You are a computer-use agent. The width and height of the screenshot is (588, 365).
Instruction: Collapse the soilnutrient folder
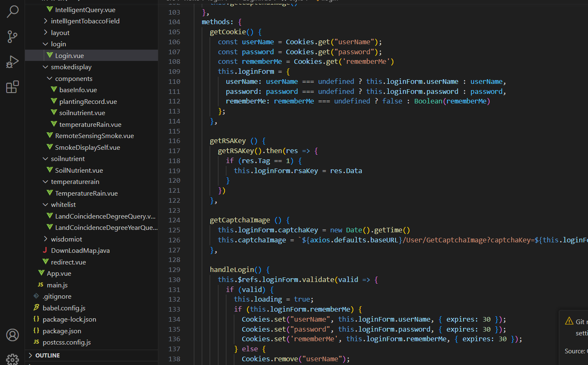[x=45, y=159]
